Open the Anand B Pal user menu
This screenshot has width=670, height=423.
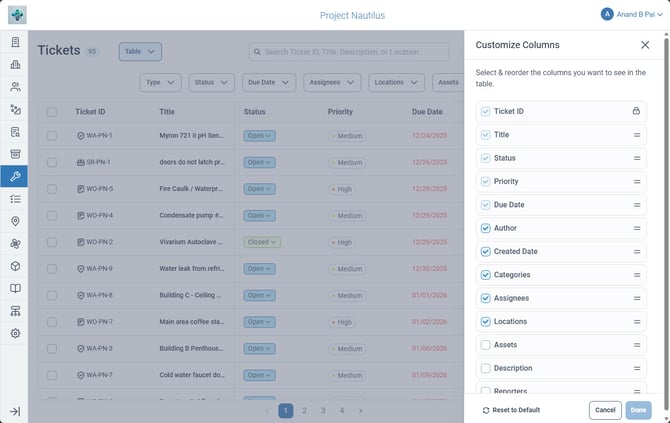632,15
